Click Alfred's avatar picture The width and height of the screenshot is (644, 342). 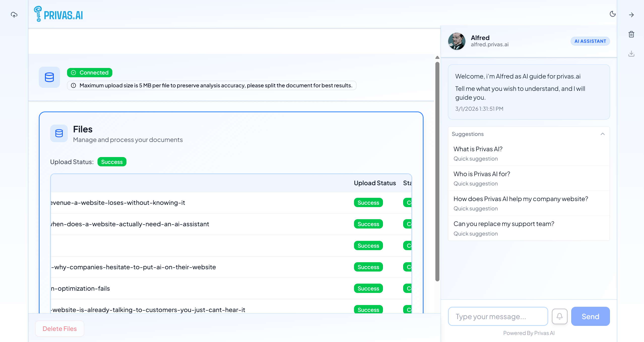[x=457, y=41]
